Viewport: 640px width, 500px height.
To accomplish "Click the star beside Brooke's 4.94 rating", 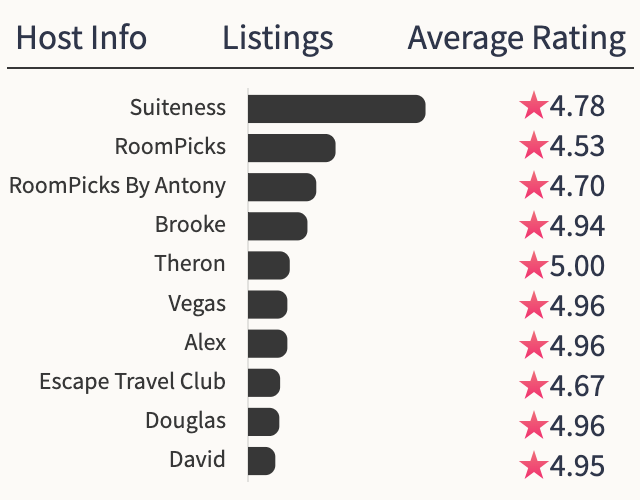I will tap(534, 225).
